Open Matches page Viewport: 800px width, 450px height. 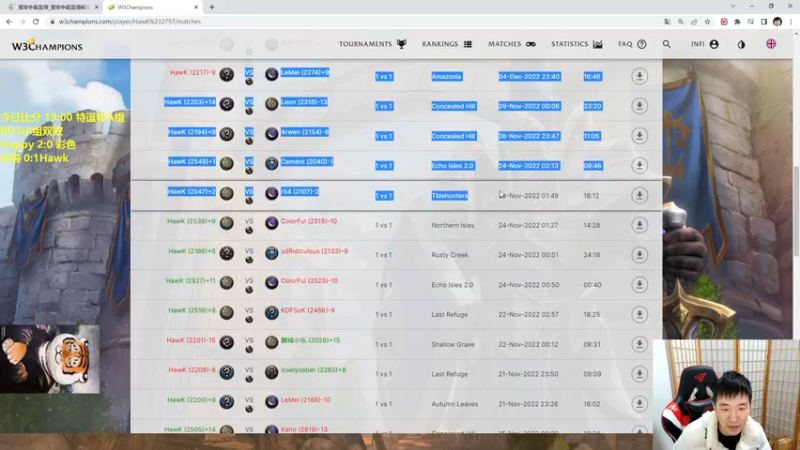click(x=512, y=44)
